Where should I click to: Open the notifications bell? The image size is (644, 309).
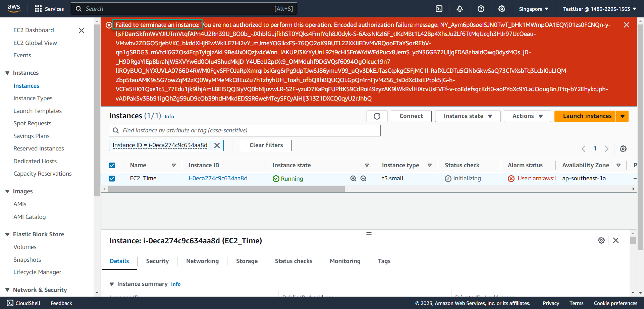coord(460,9)
